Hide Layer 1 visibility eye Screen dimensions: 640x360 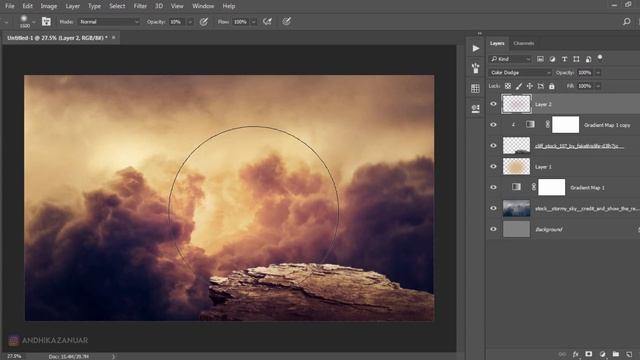point(493,167)
